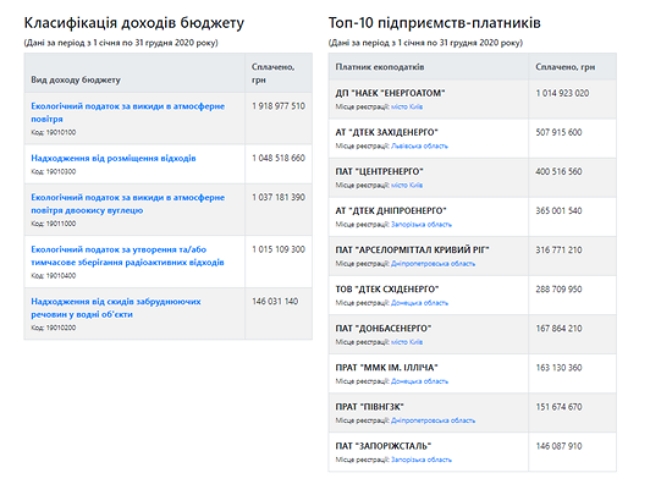Select the amount 507 915 600
The image size is (650, 484).
559,132
